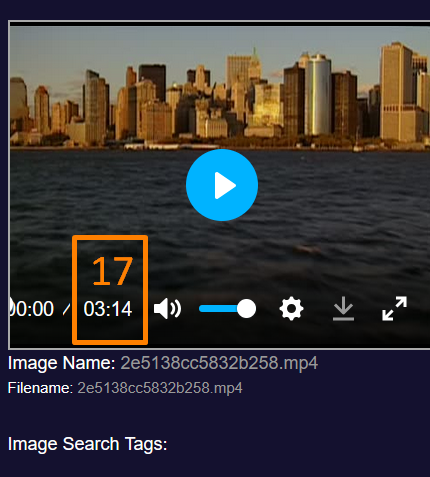Start the video with the blue play button

click(222, 185)
